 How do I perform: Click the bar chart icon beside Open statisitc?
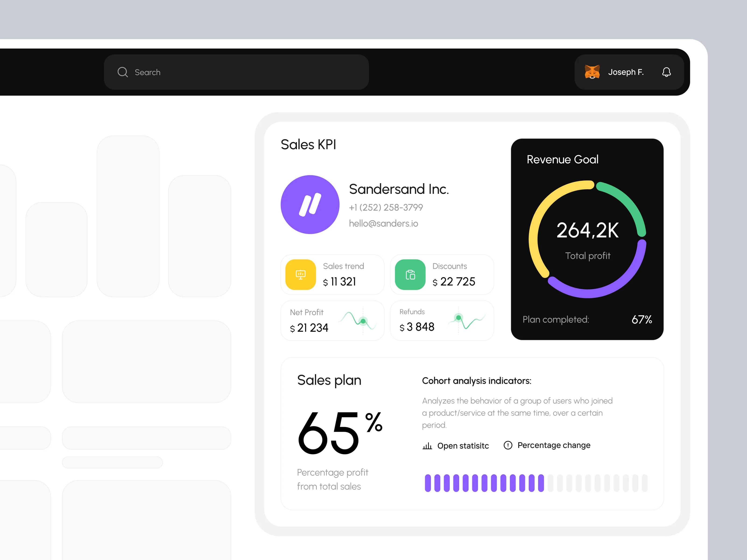click(x=427, y=446)
